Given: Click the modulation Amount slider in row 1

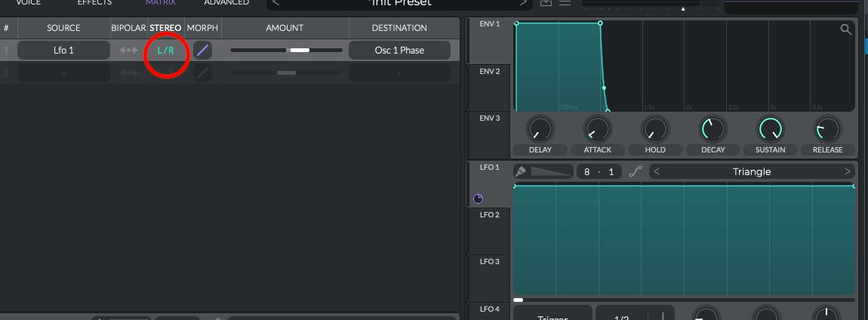Looking at the screenshot, I should point(286,51).
